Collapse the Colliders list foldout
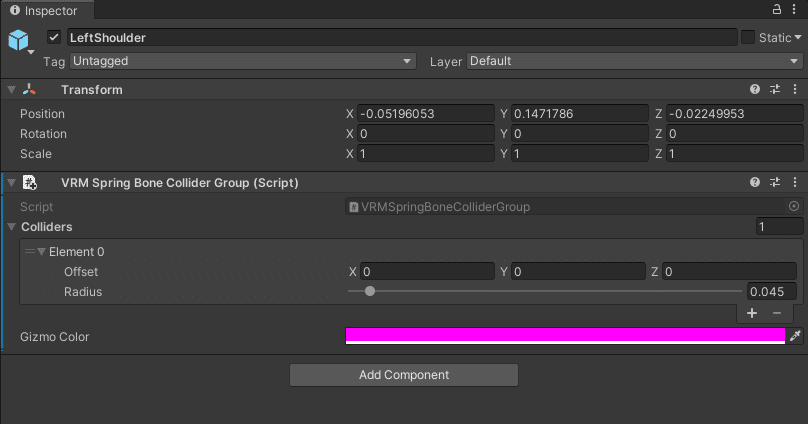The height and width of the screenshot is (424, 808). pos(11,227)
